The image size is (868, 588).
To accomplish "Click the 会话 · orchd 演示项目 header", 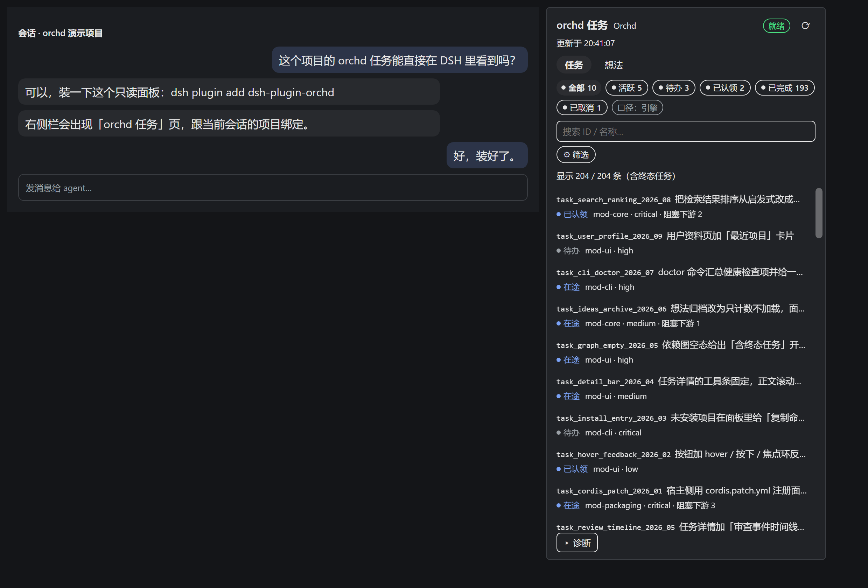I will point(60,33).
